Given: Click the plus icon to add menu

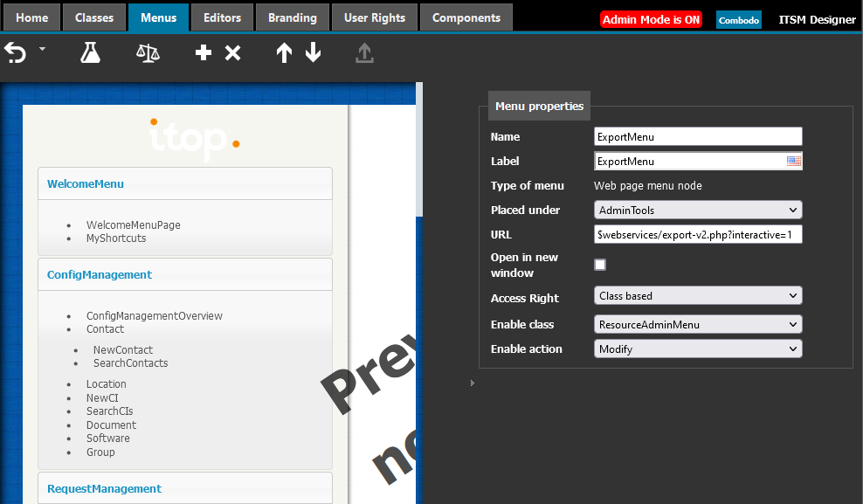Looking at the screenshot, I should pos(204,53).
